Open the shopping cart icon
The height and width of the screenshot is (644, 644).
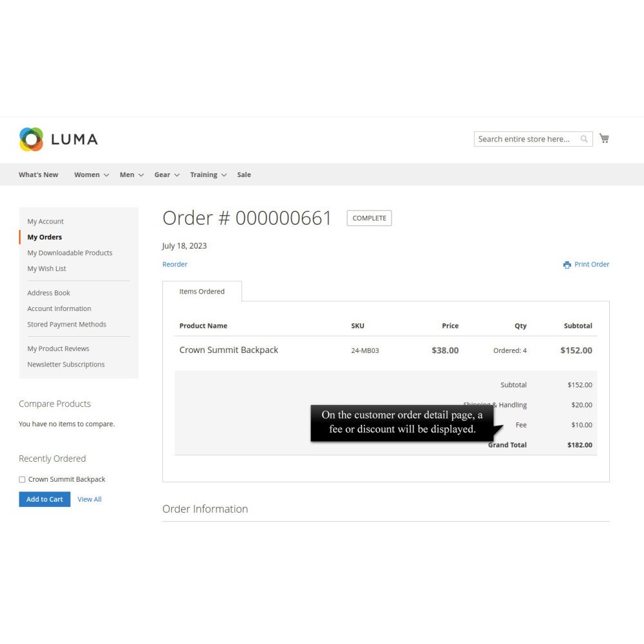pyautogui.click(x=604, y=138)
